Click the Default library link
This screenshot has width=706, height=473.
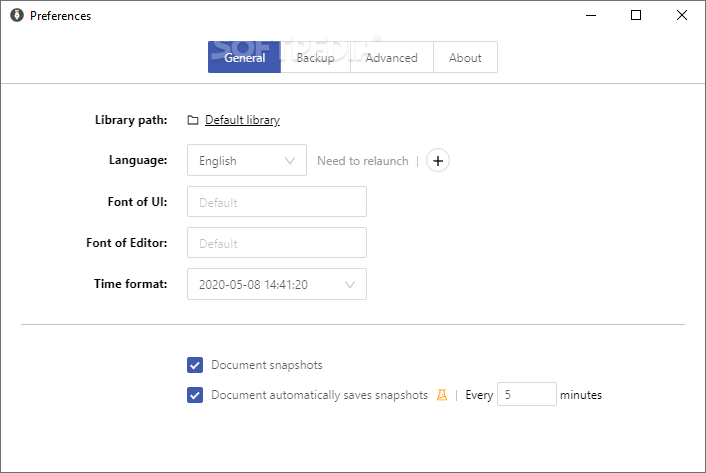pyautogui.click(x=242, y=120)
